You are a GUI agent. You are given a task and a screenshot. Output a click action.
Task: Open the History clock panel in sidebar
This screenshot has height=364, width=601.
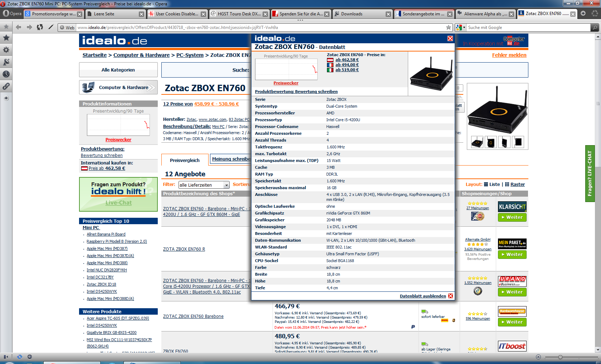click(x=6, y=74)
